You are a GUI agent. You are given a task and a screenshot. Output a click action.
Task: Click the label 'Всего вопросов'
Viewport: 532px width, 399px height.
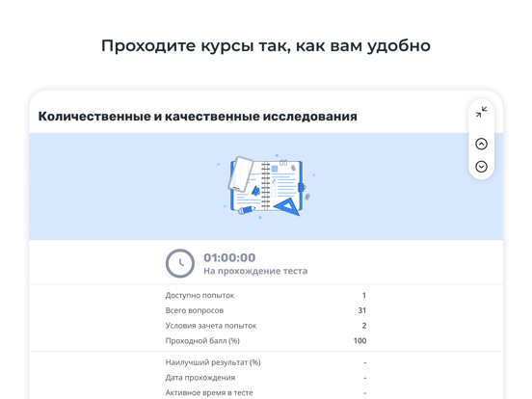click(x=195, y=310)
